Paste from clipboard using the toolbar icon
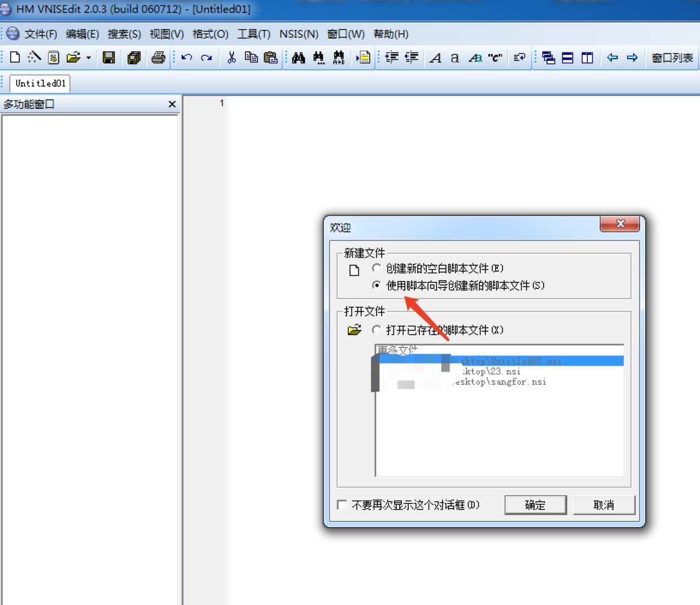 pyautogui.click(x=271, y=57)
